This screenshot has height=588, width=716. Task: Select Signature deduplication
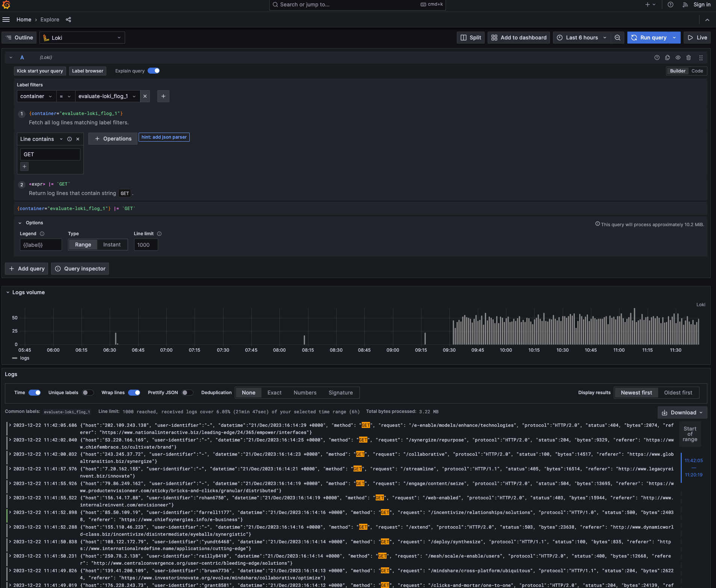[x=341, y=393]
